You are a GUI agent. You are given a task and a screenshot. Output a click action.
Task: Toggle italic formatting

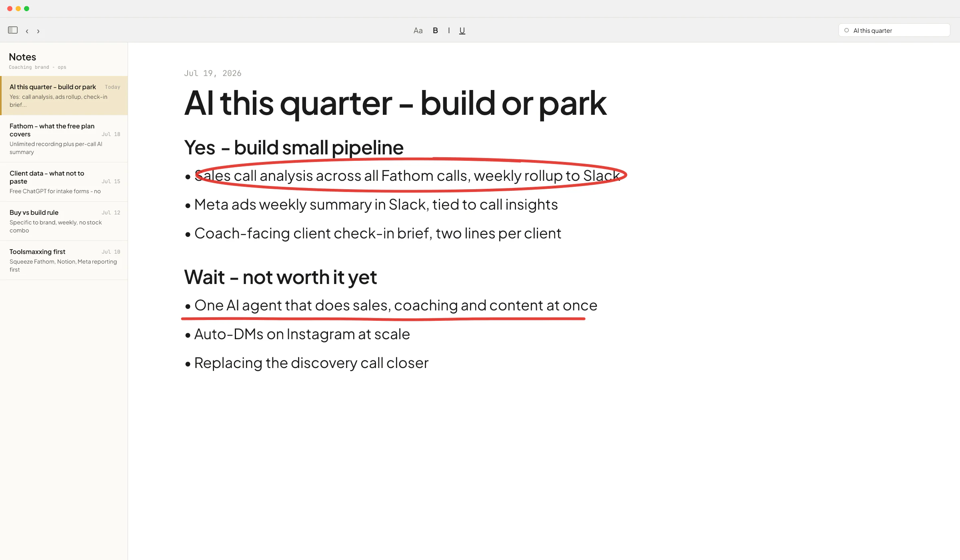[x=449, y=30]
